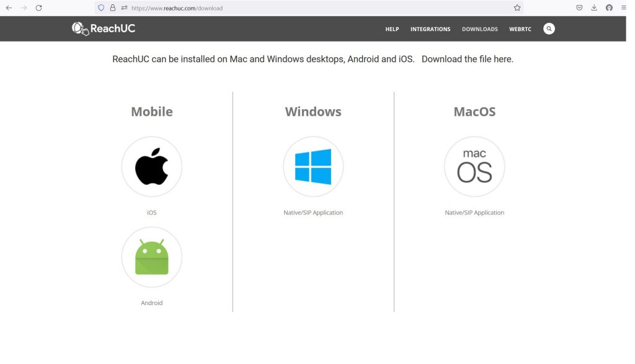
Task: Click the Android text link
Action: 152,303
